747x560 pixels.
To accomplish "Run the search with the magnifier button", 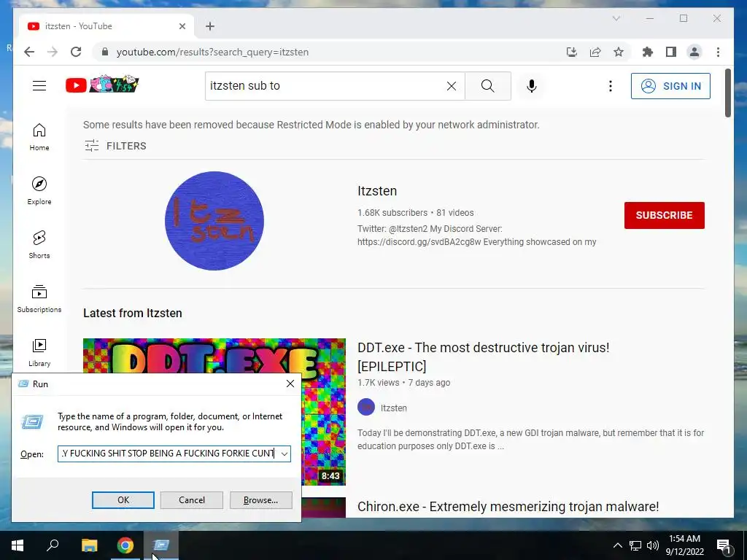I will pos(488,86).
